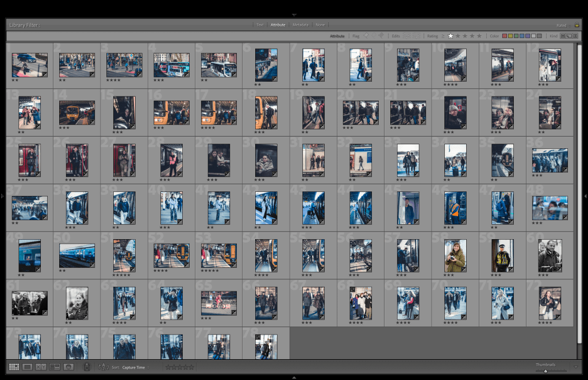The image size is (588, 380).
Task: Select the Text filter tab
Action: click(260, 25)
